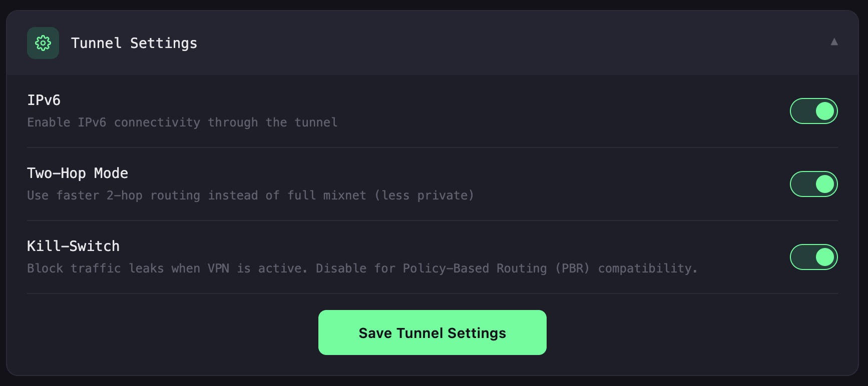The width and height of the screenshot is (868, 386).
Task: Click the '(PBR)' abbreviation text
Action: pos(572,268)
